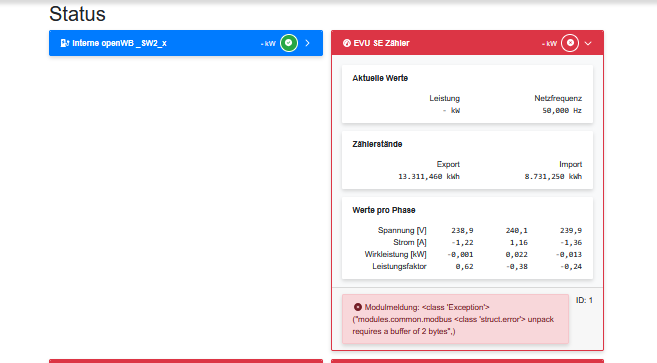Click active power value -0,001

click(460, 254)
